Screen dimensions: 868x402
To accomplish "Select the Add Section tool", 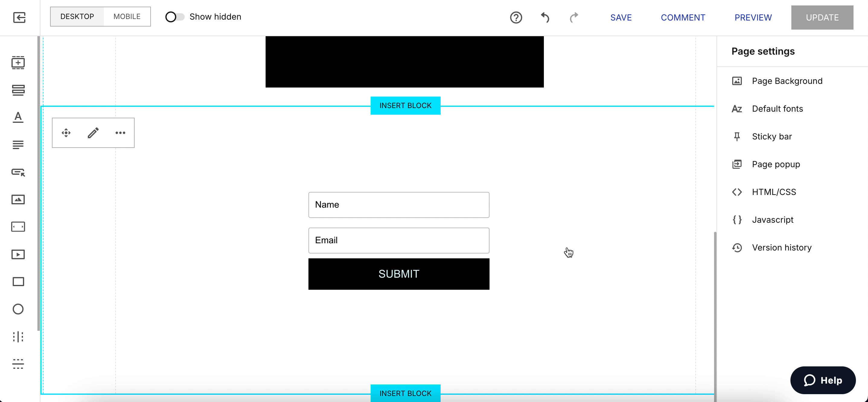I will [18, 63].
